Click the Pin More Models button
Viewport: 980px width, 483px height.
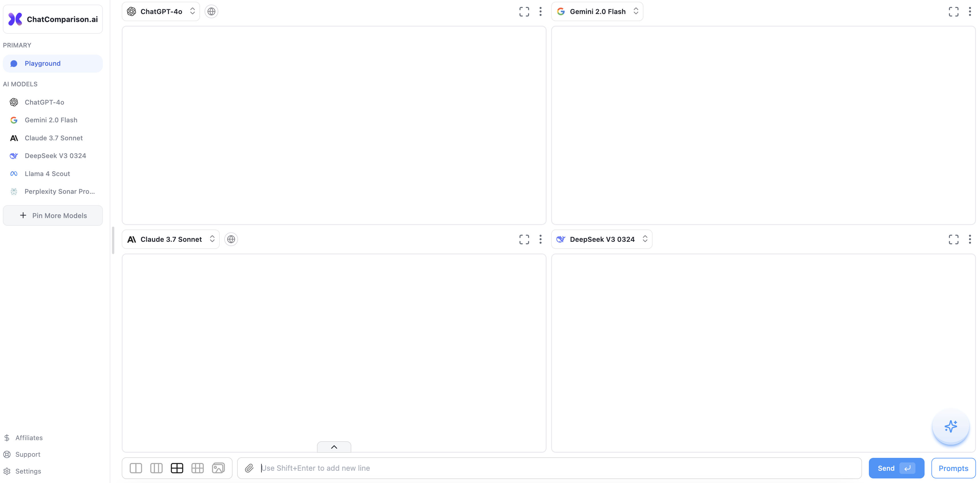53,215
